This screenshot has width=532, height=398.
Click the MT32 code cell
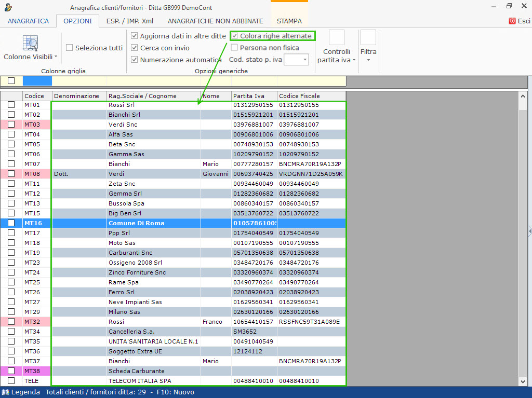click(37, 322)
